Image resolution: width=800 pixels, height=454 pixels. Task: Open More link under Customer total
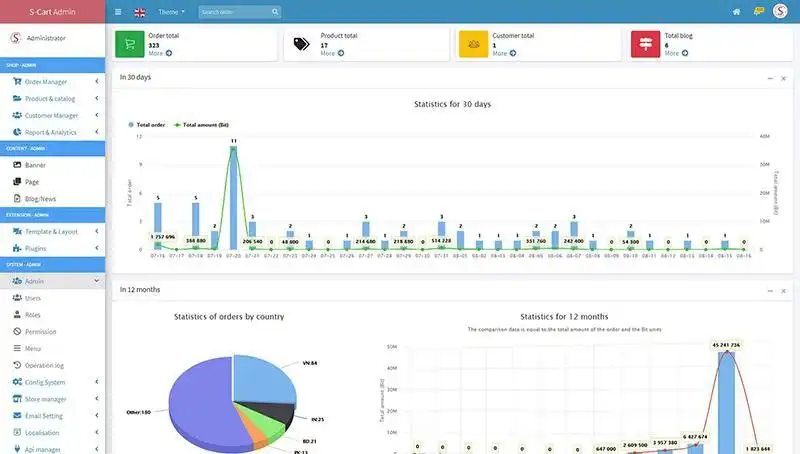pyautogui.click(x=504, y=53)
